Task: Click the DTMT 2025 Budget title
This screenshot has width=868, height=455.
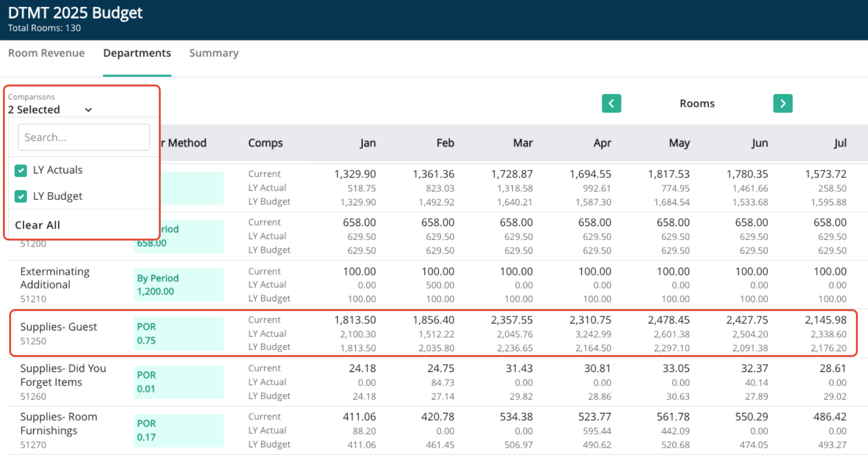Action: point(75,13)
